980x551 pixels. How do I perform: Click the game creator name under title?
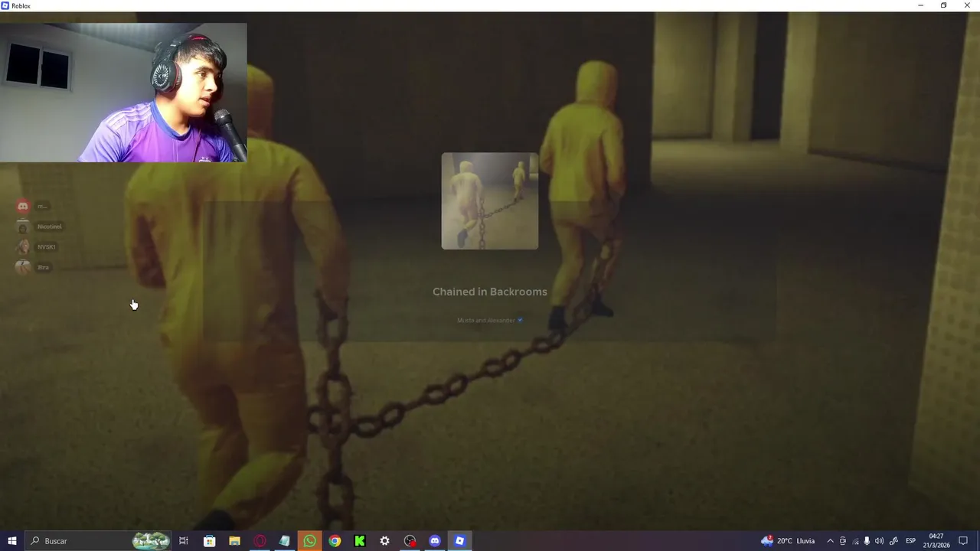click(x=486, y=320)
